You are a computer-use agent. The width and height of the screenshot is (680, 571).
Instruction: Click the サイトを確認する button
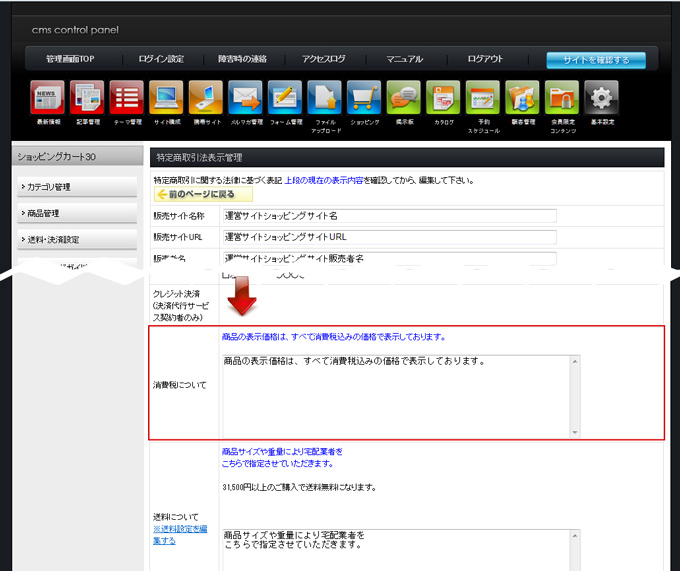tap(596, 60)
